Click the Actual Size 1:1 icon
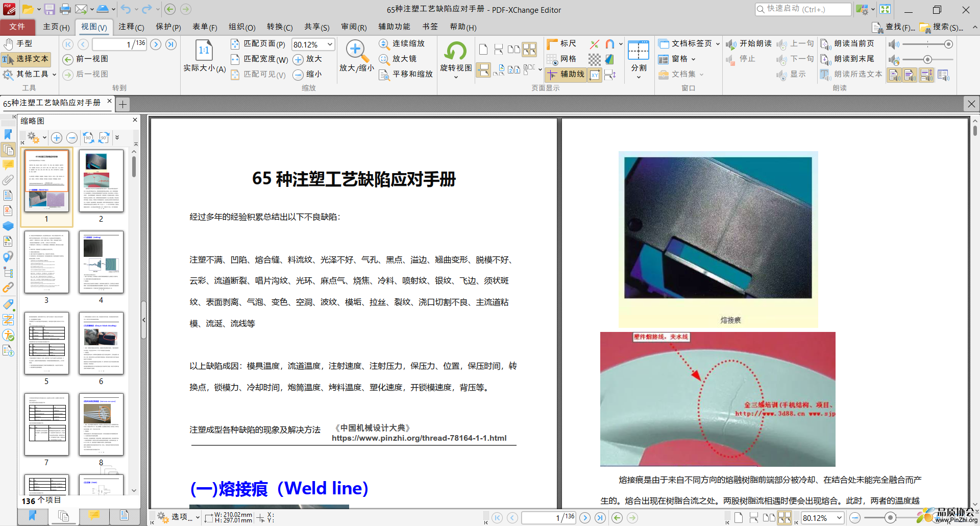The height and width of the screenshot is (526, 980). point(204,50)
